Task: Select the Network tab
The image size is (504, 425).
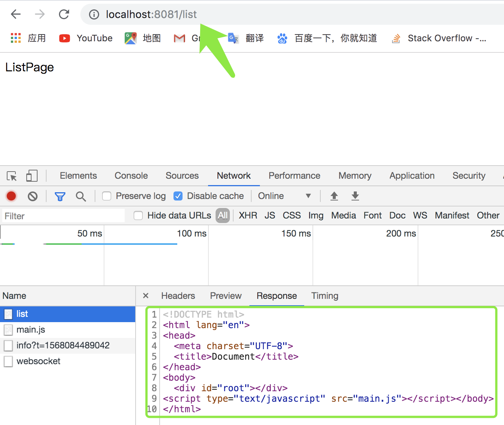Action: point(234,176)
